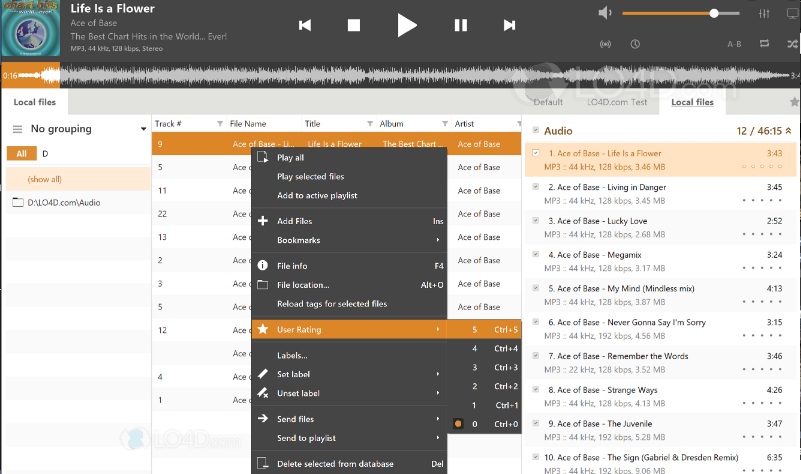
Task: Toggle checkbox for Living in Danger track
Action: [x=536, y=187]
